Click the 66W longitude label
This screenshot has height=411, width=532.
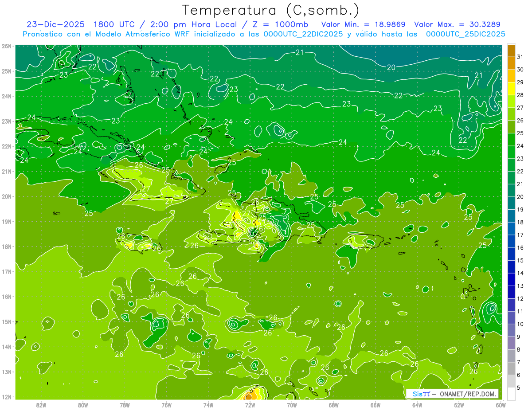[375, 404]
